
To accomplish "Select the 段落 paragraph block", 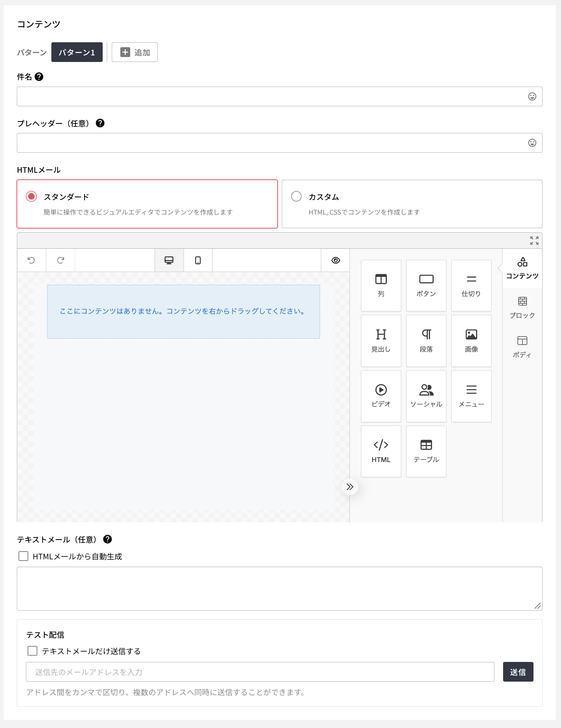I will (426, 341).
